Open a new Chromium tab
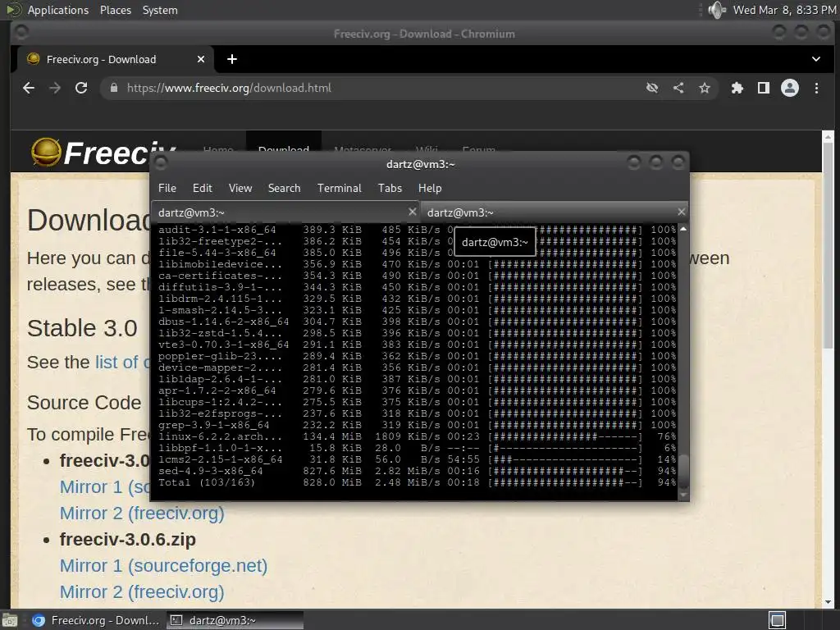Screen dimensions: 840x630 tap(232, 59)
